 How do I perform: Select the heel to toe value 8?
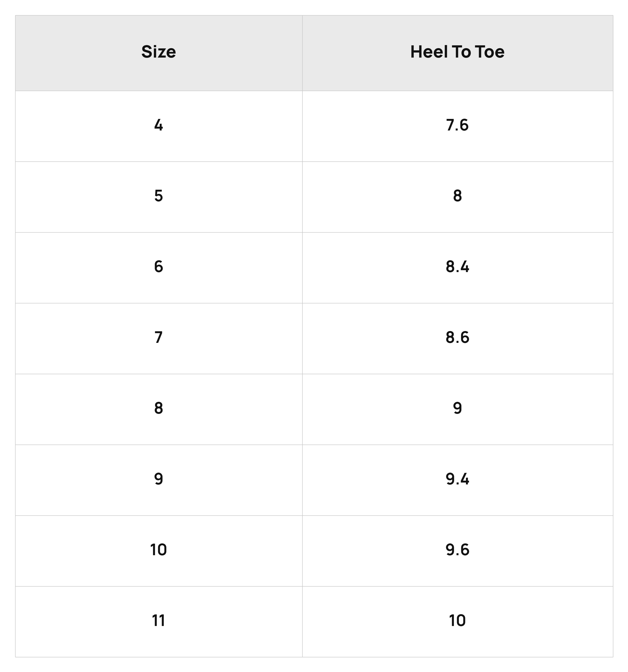[x=457, y=197]
